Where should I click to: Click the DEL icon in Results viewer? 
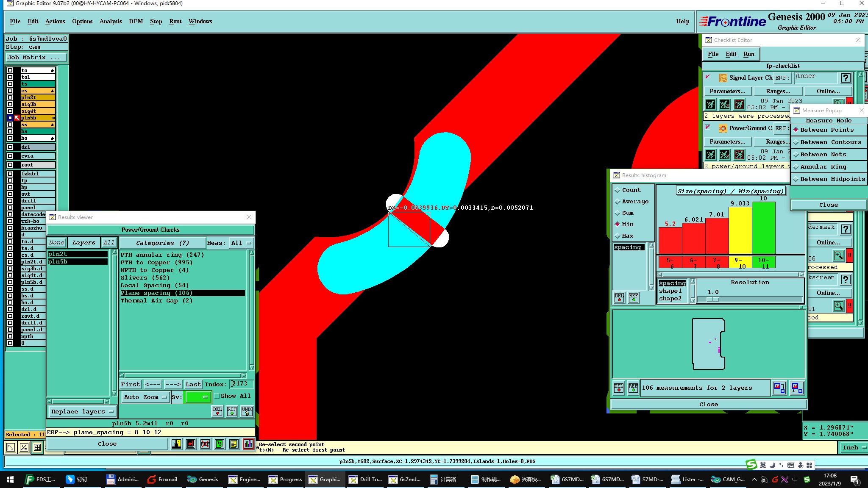click(217, 411)
